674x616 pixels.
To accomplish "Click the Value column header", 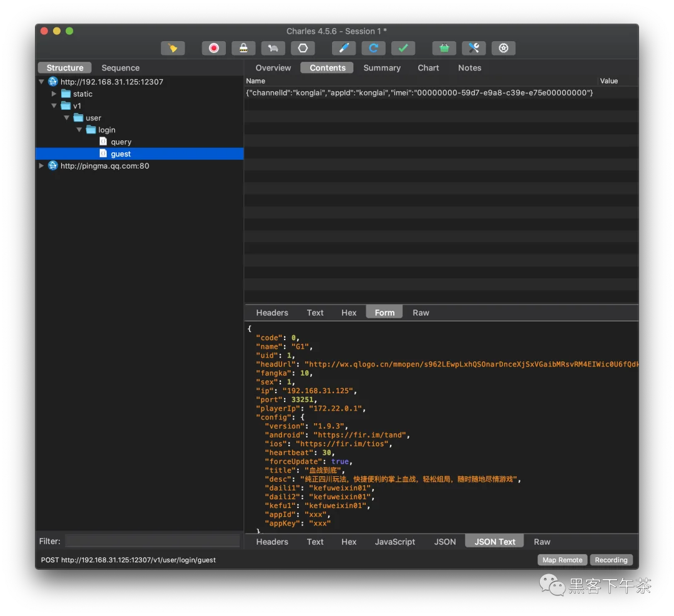I will (608, 81).
